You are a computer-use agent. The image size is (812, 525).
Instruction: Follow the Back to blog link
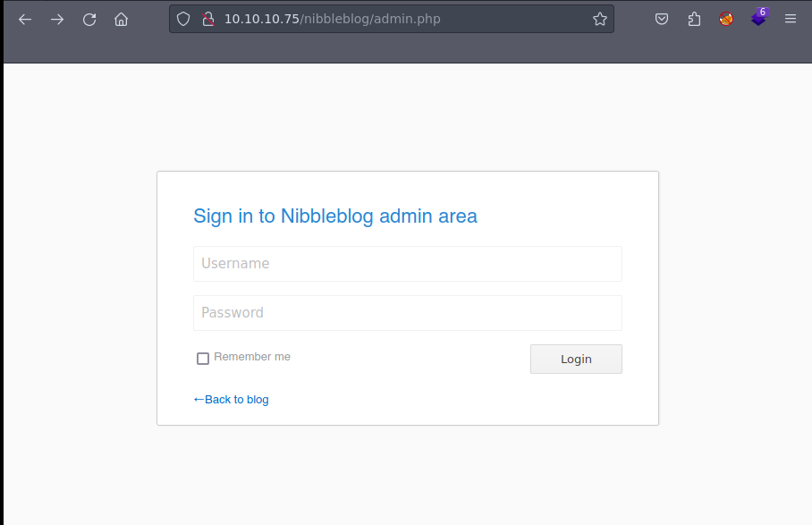(231, 399)
